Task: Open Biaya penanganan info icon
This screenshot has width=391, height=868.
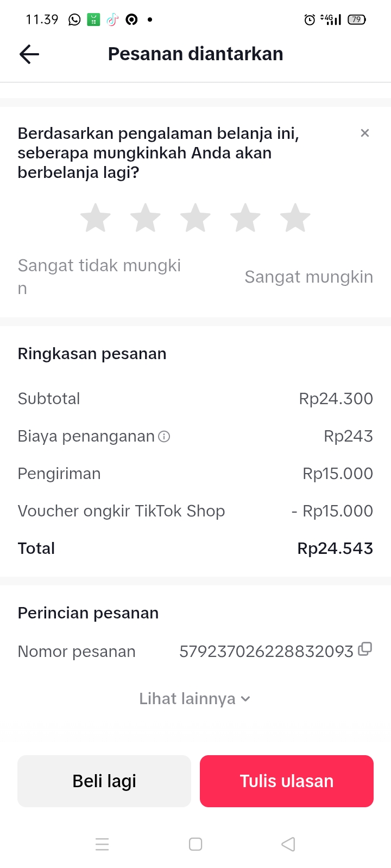Action: pyautogui.click(x=164, y=436)
